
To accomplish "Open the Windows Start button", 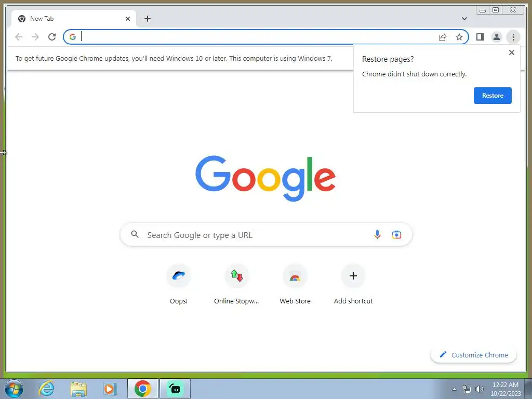I will pyautogui.click(x=14, y=389).
